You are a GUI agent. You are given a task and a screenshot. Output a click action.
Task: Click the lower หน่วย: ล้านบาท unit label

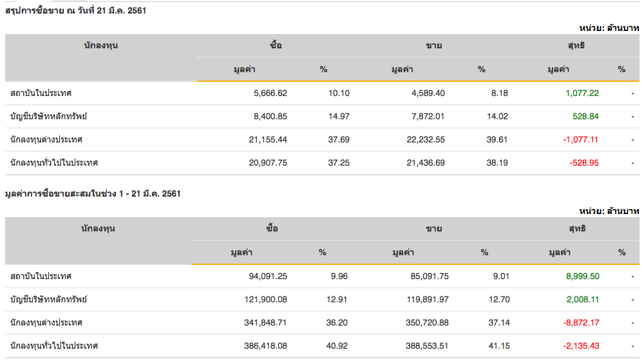tap(609, 211)
